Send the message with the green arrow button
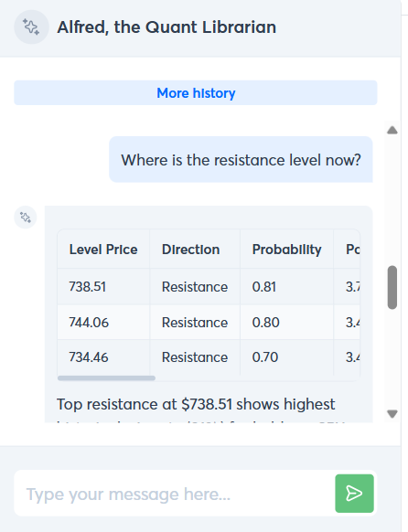 354,494
